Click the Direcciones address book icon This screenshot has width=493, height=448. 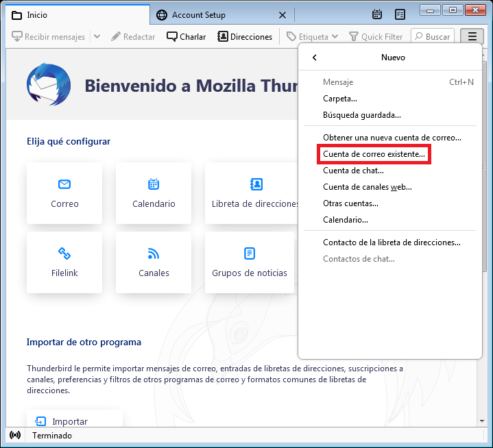coord(223,36)
